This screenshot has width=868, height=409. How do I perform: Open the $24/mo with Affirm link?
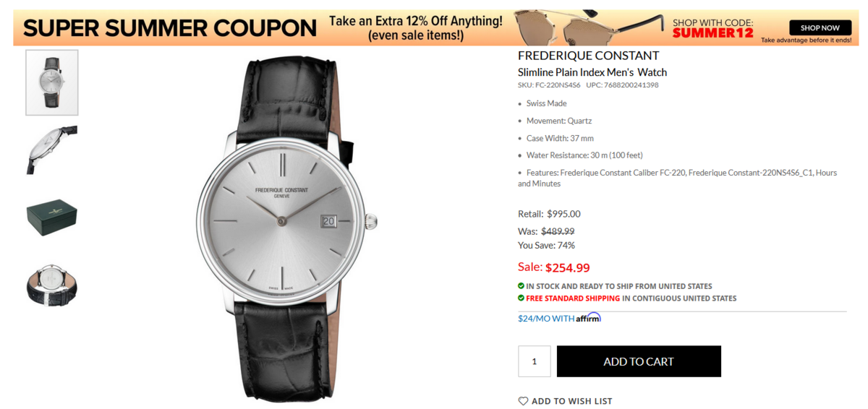(559, 318)
